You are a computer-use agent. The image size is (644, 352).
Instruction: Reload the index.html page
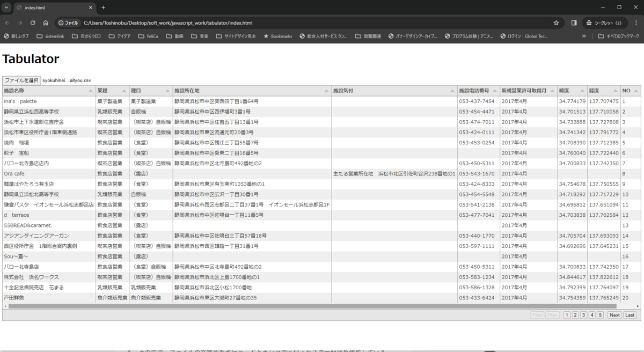(x=33, y=23)
